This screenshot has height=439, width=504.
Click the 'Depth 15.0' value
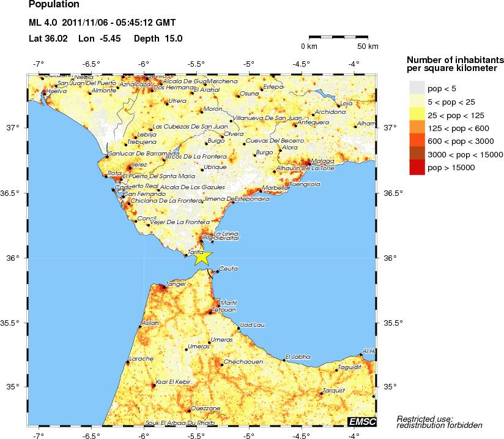pos(156,39)
